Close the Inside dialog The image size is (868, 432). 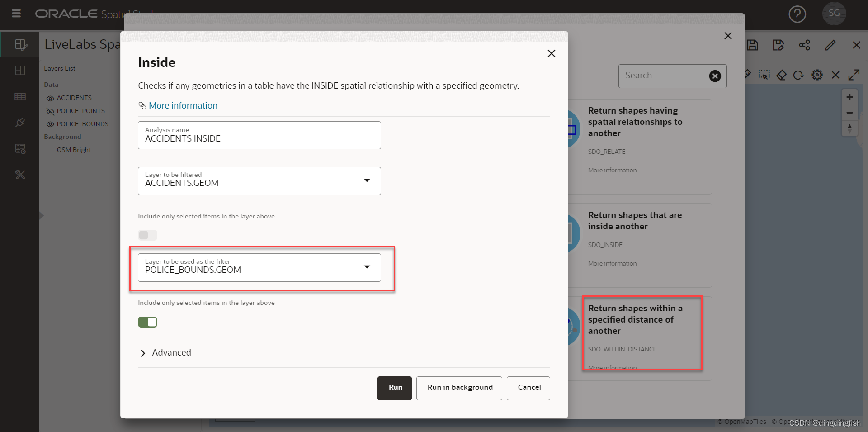click(x=551, y=53)
